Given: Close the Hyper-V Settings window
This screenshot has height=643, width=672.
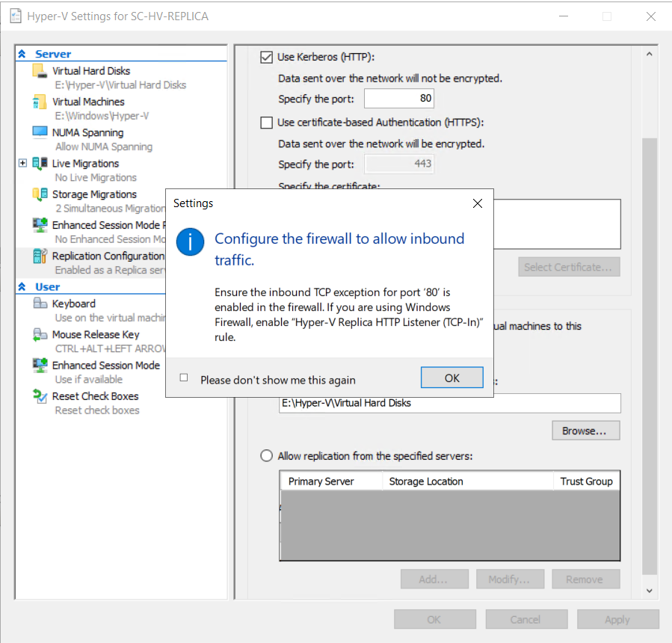Looking at the screenshot, I should pyautogui.click(x=651, y=16).
